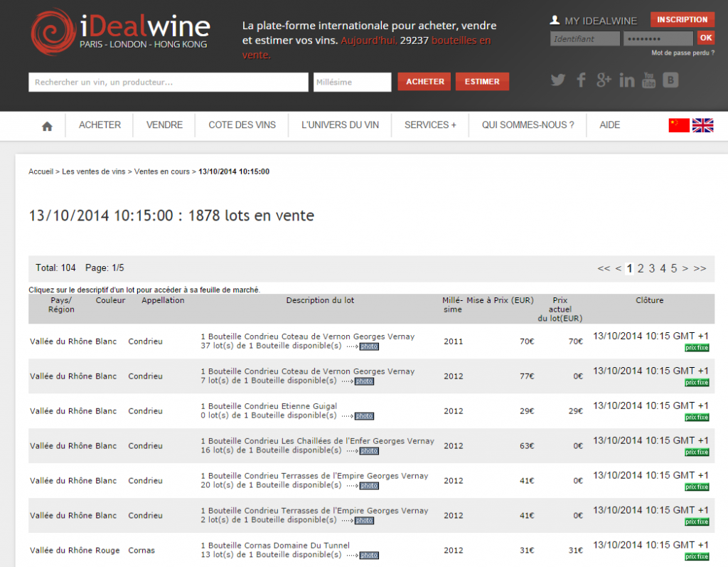Focus the password login field

[658, 38]
